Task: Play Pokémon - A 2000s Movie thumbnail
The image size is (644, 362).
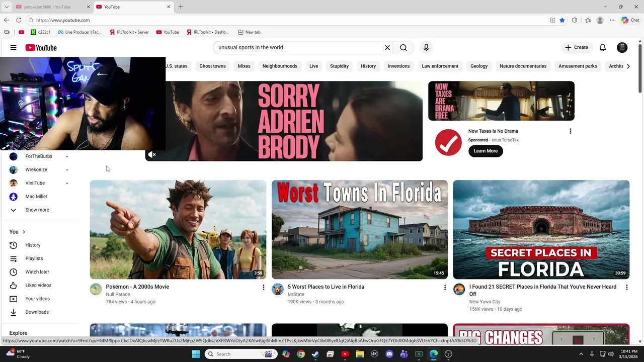Action: click(178, 229)
